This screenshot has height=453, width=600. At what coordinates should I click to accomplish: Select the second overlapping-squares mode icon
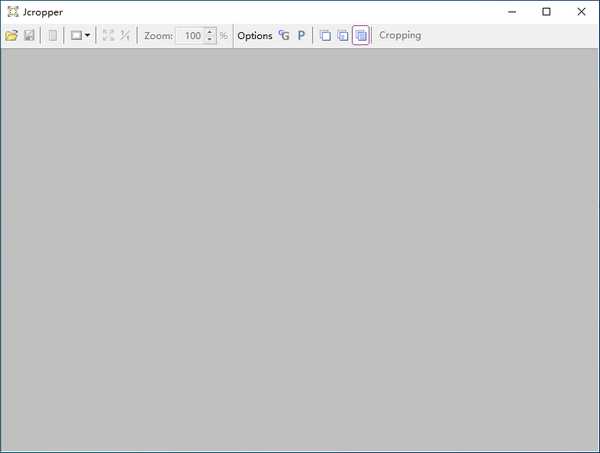342,36
